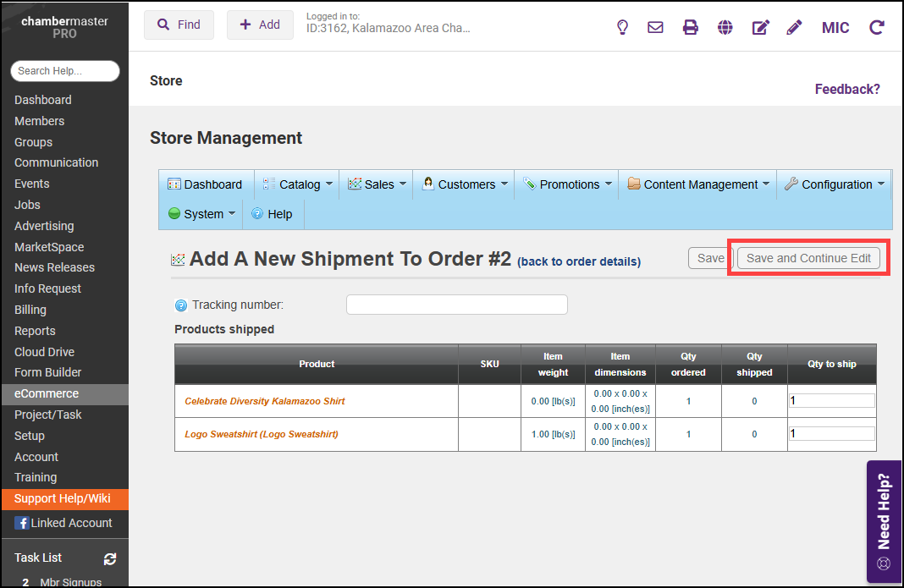Open the Promotions dropdown menu
This screenshot has width=904, height=588.
click(x=569, y=184)
